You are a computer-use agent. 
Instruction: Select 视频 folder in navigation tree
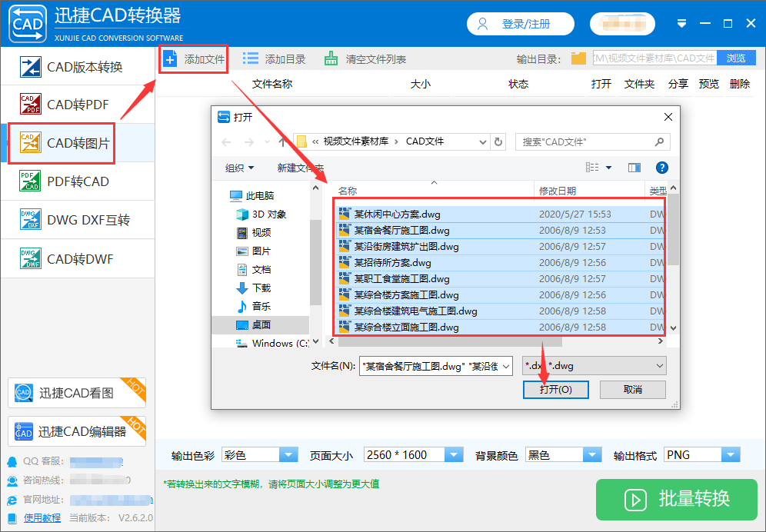click(254, 232)
